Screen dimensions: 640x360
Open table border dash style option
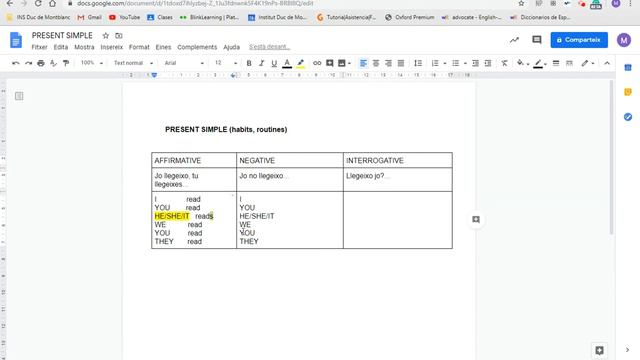(x=569, y=63)
